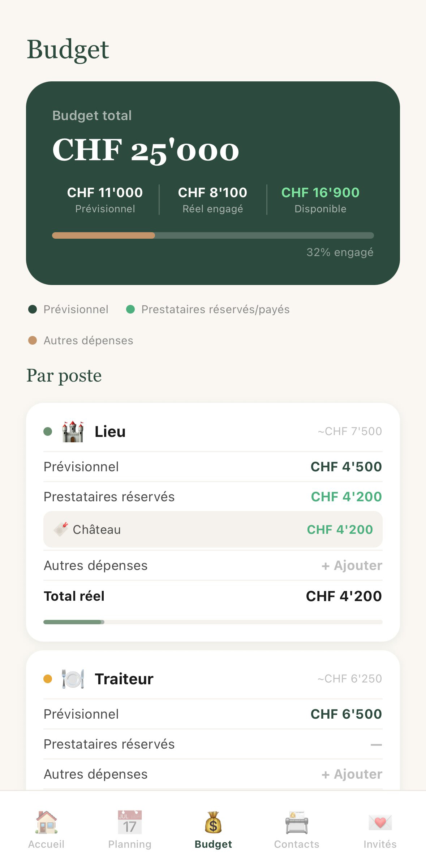426x868 pixels.
Task: Tap the Budget total progress bar
Action: click(x=213, y=235)
